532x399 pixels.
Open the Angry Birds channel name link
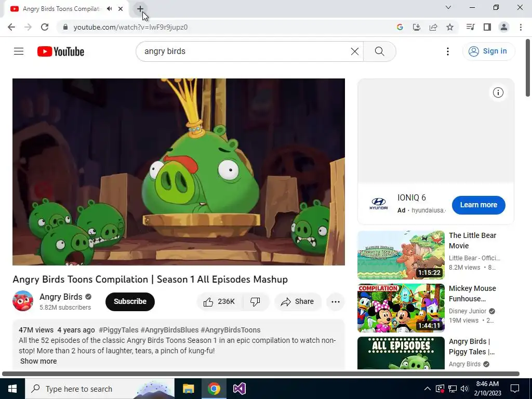coord(61,297)
